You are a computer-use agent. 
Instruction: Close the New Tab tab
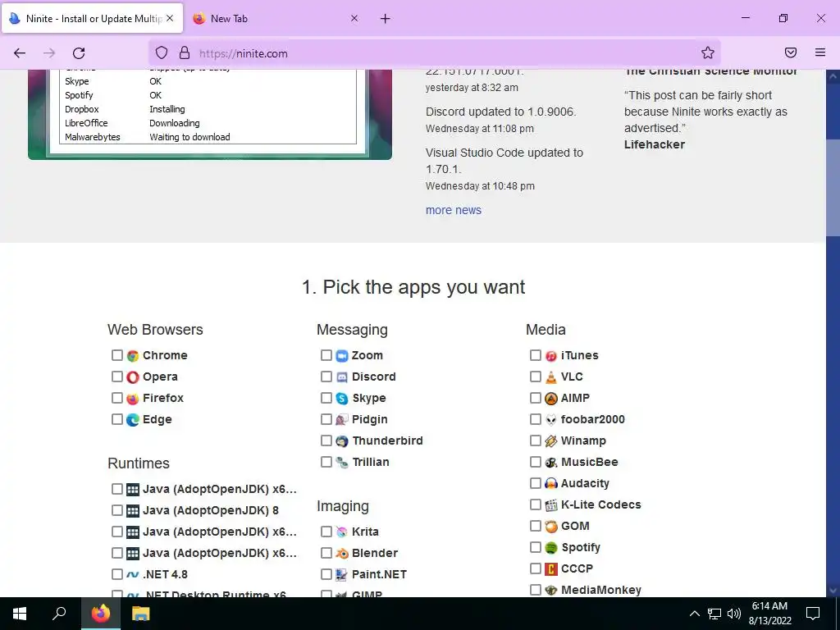tap(354, 18)
